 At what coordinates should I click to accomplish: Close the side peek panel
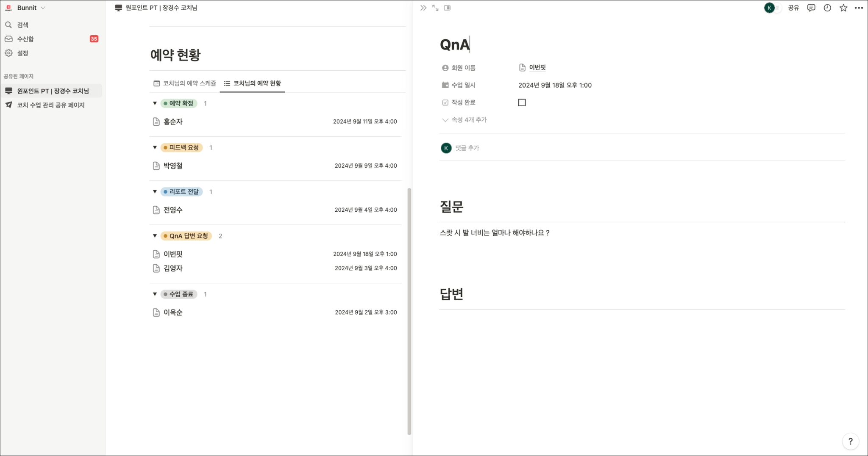click(x=423, y=8)
